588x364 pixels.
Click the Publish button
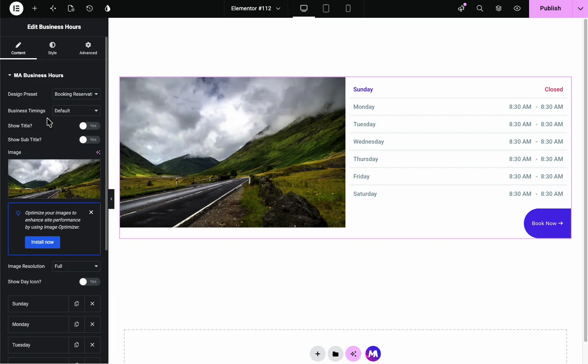click(550, 8)
